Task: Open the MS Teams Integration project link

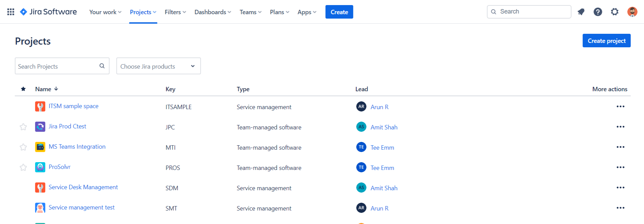Action: coord(77,147)
